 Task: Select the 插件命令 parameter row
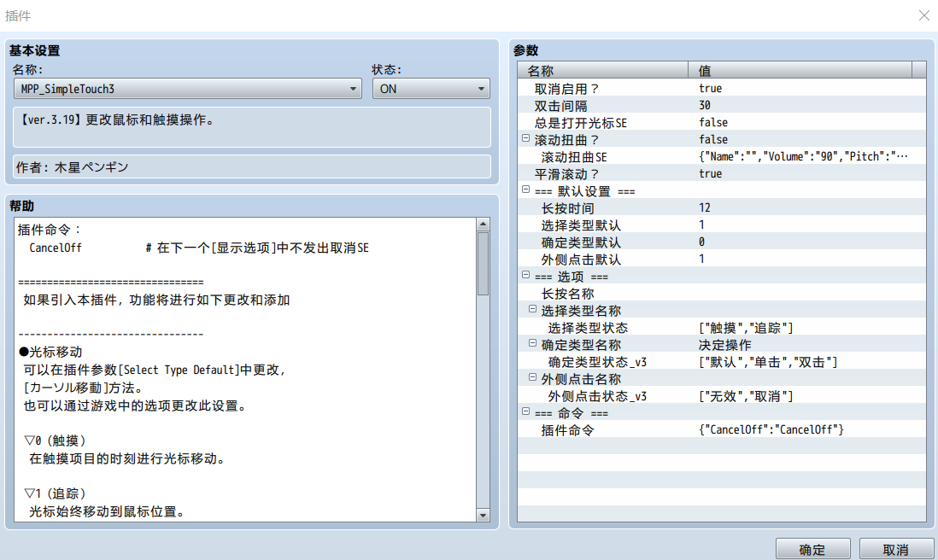[x=722, y=429]
